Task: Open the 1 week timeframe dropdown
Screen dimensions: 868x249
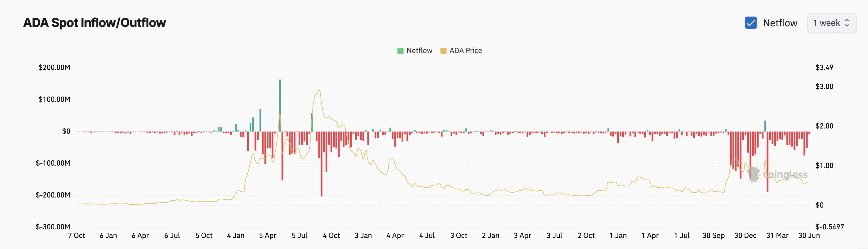Action: point(831,23)
